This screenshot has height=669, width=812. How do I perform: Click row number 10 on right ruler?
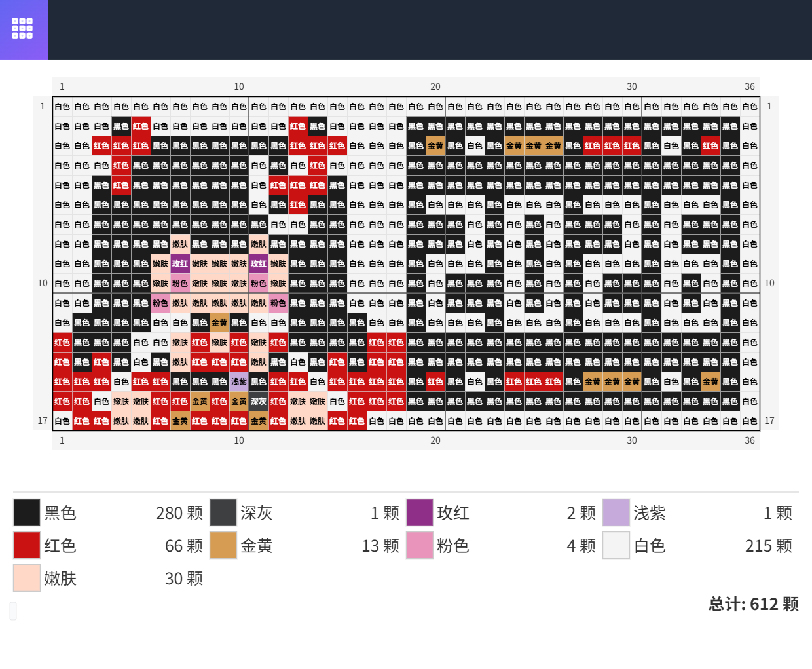pos(769,283)
